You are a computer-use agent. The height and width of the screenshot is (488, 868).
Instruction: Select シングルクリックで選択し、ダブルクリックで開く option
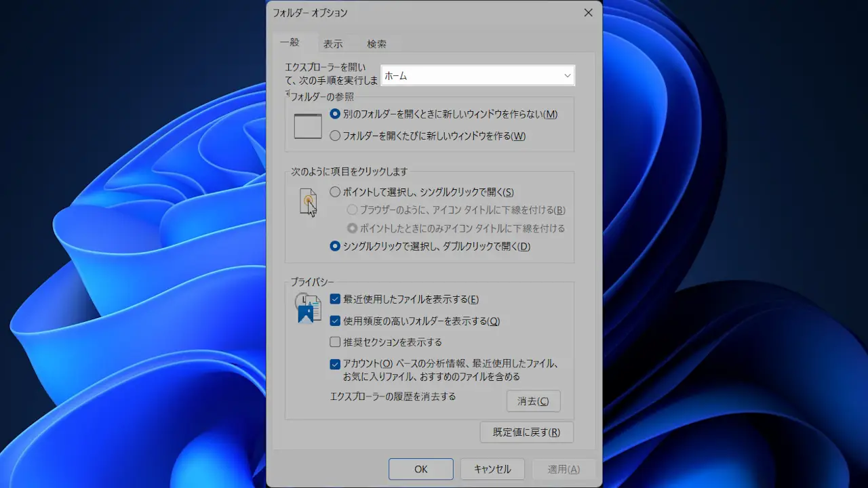(335, 247)
